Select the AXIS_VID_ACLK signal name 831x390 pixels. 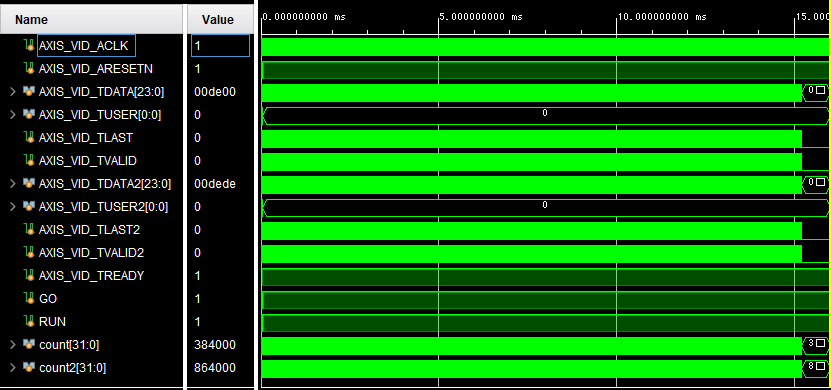pos(83,46)
